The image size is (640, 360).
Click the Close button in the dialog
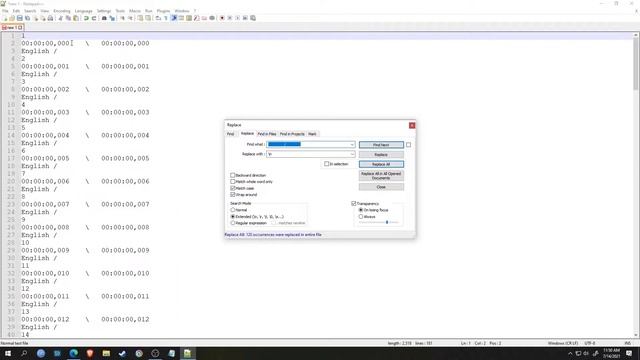pos(381,187)
